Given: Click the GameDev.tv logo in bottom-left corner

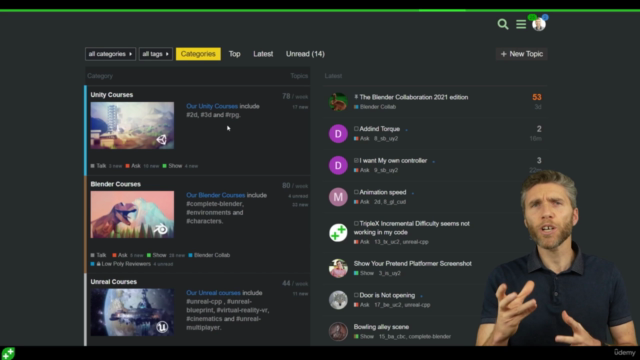Looking at the screenshot, I should [x=8, y=353].
